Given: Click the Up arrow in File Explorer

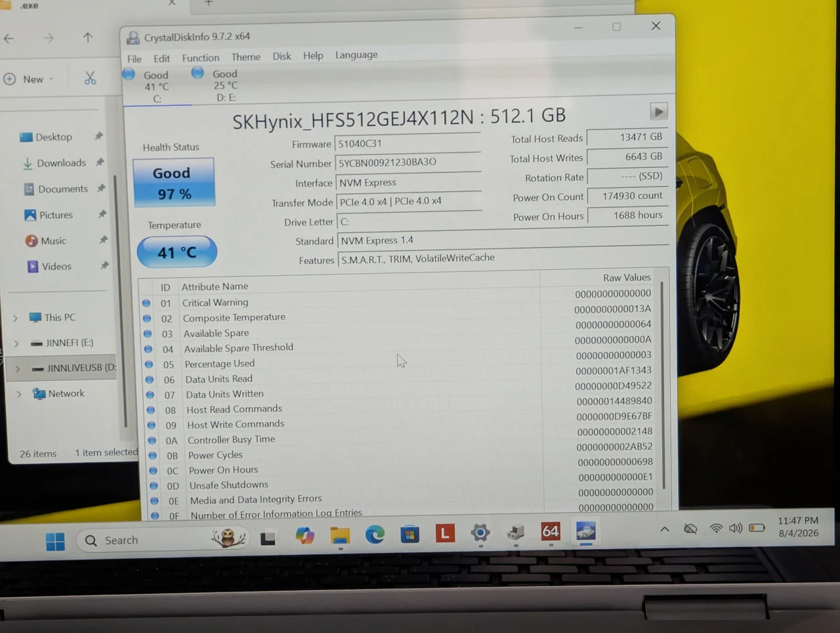Looking at the screenshot, I should coord(88,37).
